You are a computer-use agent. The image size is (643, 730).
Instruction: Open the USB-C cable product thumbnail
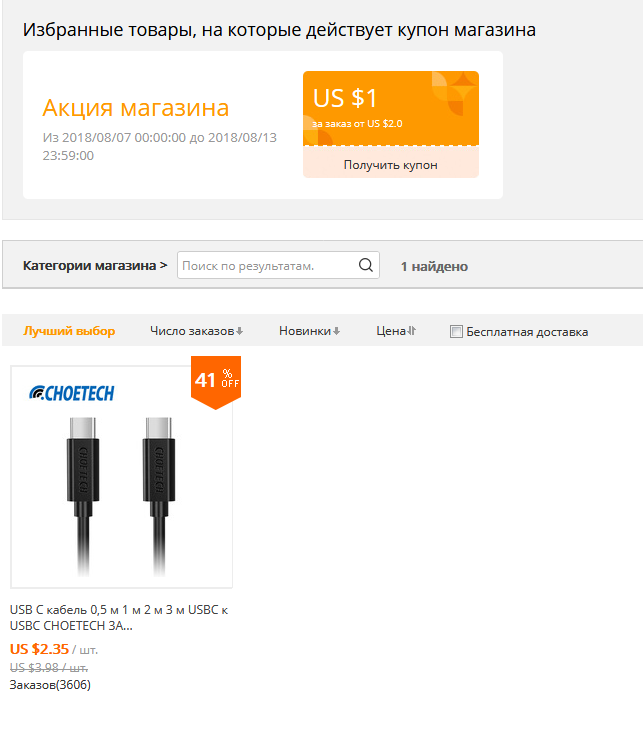122,477
